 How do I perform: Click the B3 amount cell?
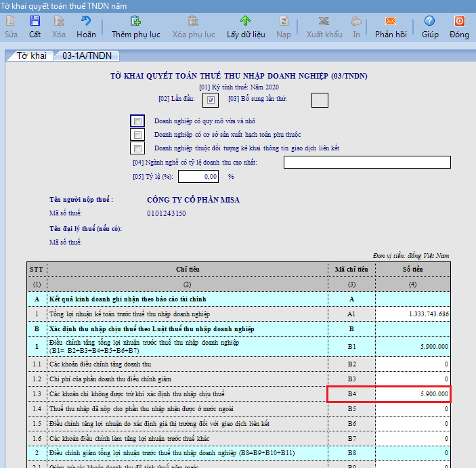click(x=413, y=379)
